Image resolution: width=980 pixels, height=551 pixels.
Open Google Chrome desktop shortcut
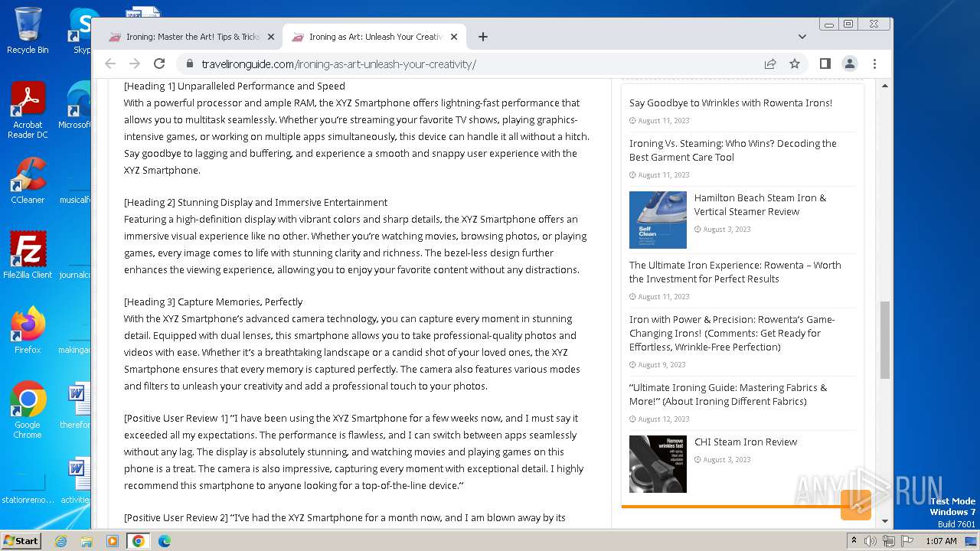tap(28, 410)
